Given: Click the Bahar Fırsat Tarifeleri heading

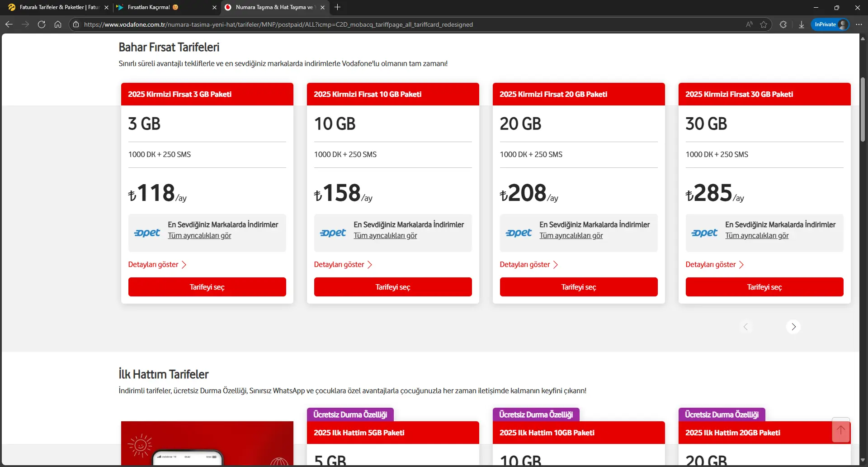Looking at the screenshot, I should click(169, 47).
